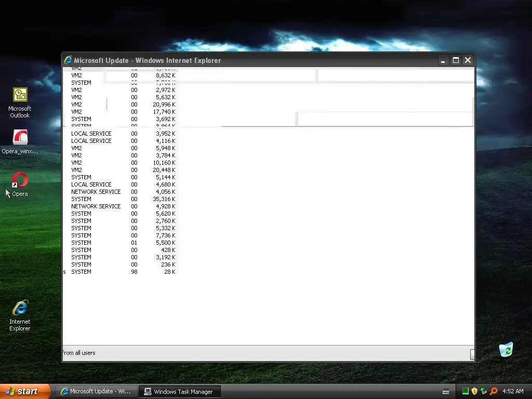
Task: Select the SYSTEM row at 98 CPU
Action: 121,272
